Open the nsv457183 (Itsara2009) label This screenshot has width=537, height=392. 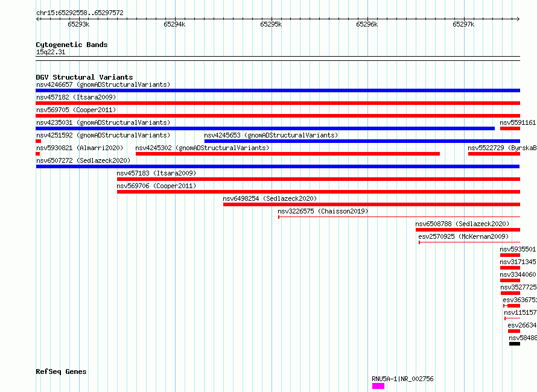156,173
